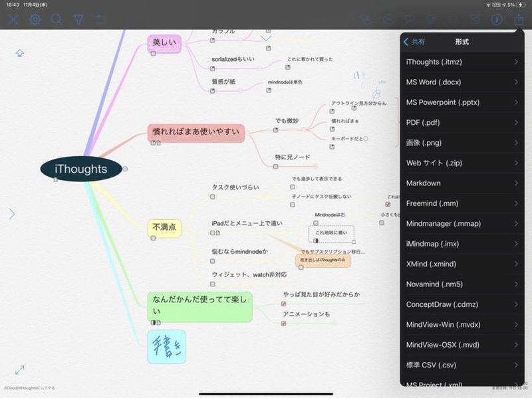Choose iMindmap (.imx) format
532x398 pixels.
462,244
